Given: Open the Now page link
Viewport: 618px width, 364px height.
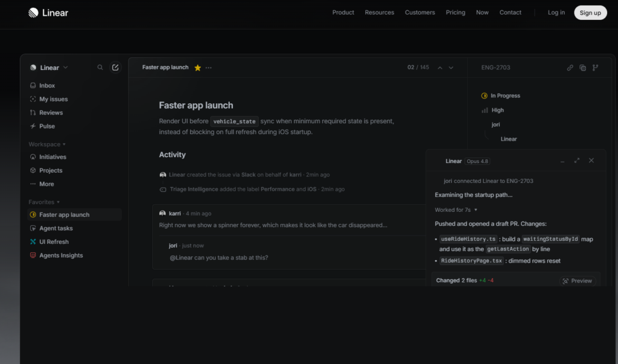Looking at the screenshot, I should pos(482,13).
